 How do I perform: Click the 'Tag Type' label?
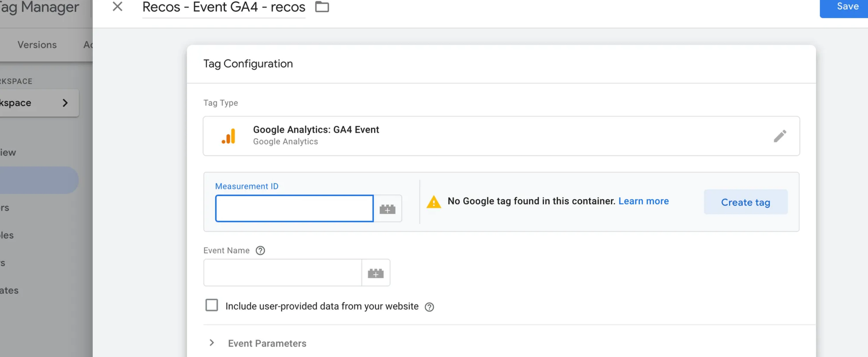(x=220, y=103)
